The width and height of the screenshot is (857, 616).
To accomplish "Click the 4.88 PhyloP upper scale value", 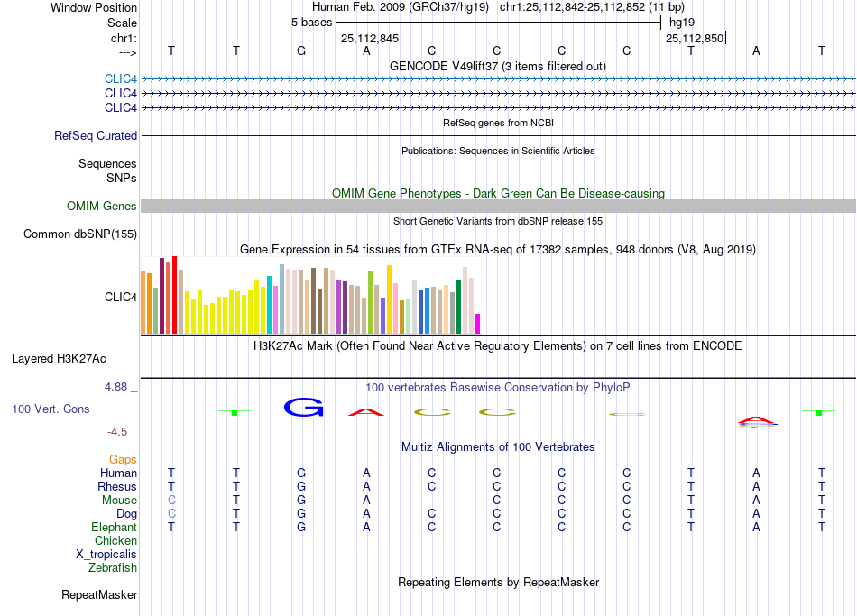I will (x=115, y=386).
